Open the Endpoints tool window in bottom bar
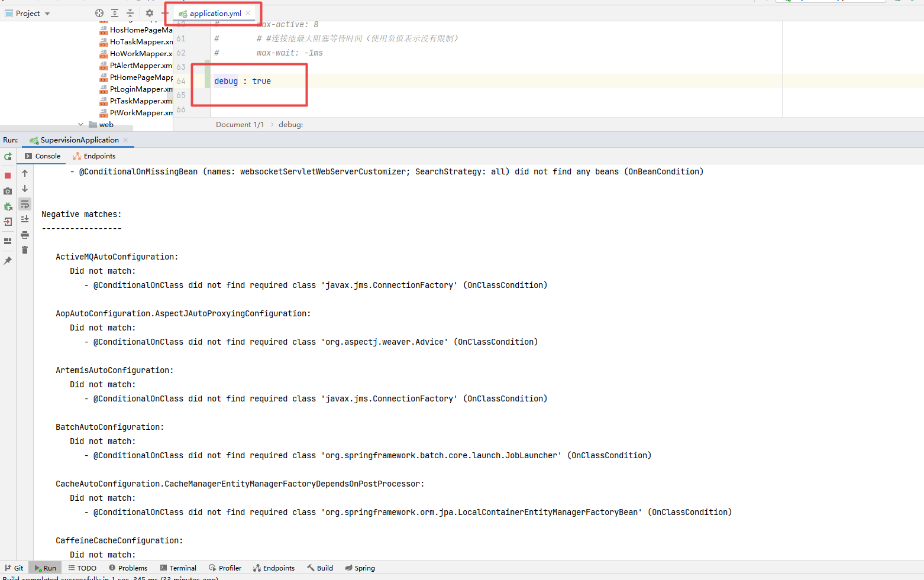This screenshot has width=924, height=580. [274, 568]
